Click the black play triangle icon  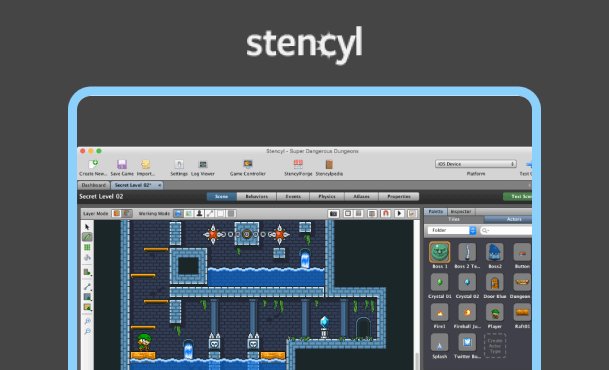399,214
